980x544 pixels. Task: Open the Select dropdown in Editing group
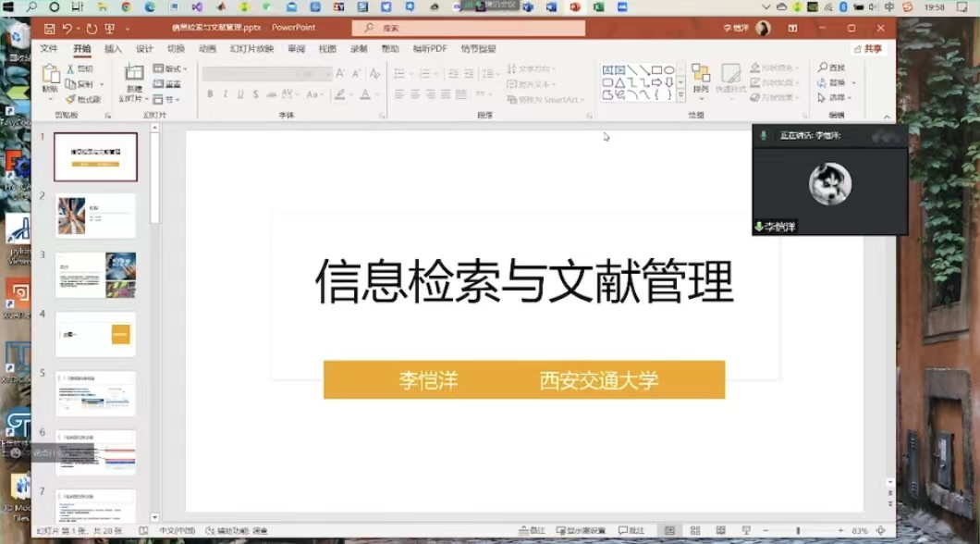tap(834, 97)
